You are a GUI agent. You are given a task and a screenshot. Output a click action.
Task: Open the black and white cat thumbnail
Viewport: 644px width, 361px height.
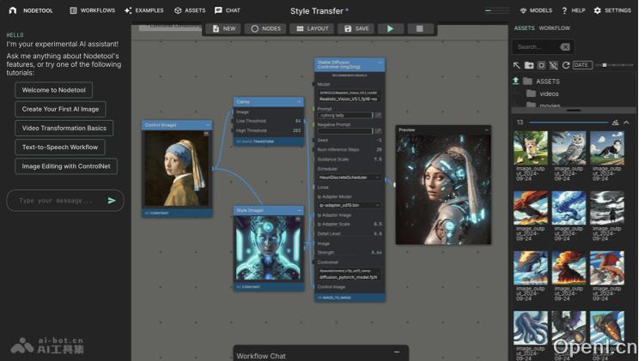(606, 148)
